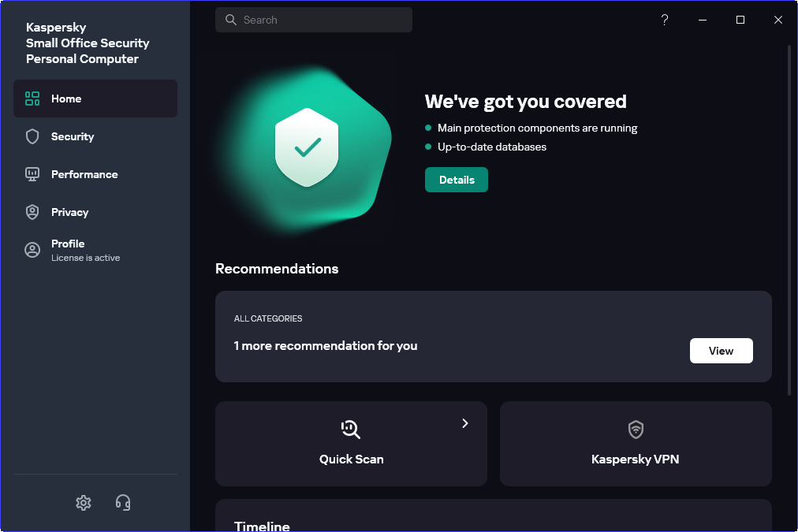798x532 pixels.
Task: Expand scan options with Quick Scan chevron
Action: tap(465, 423)
